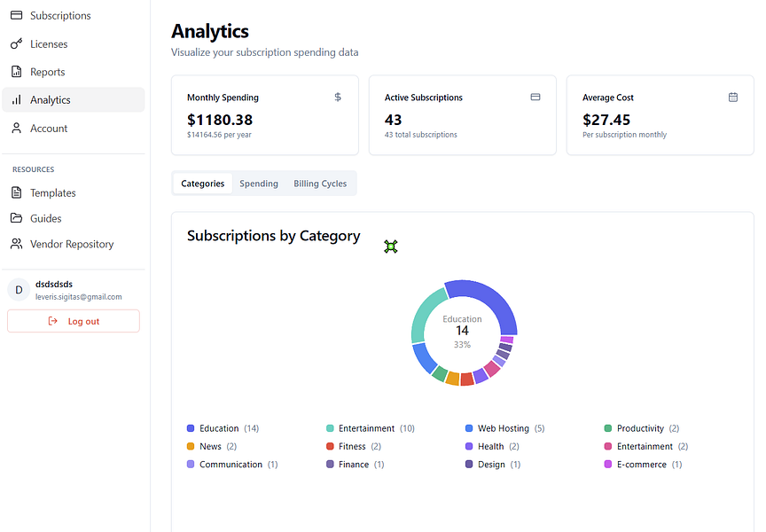Click the Licenses key icon
Viewport: 766px width, 532px height.
coord(16,44)
